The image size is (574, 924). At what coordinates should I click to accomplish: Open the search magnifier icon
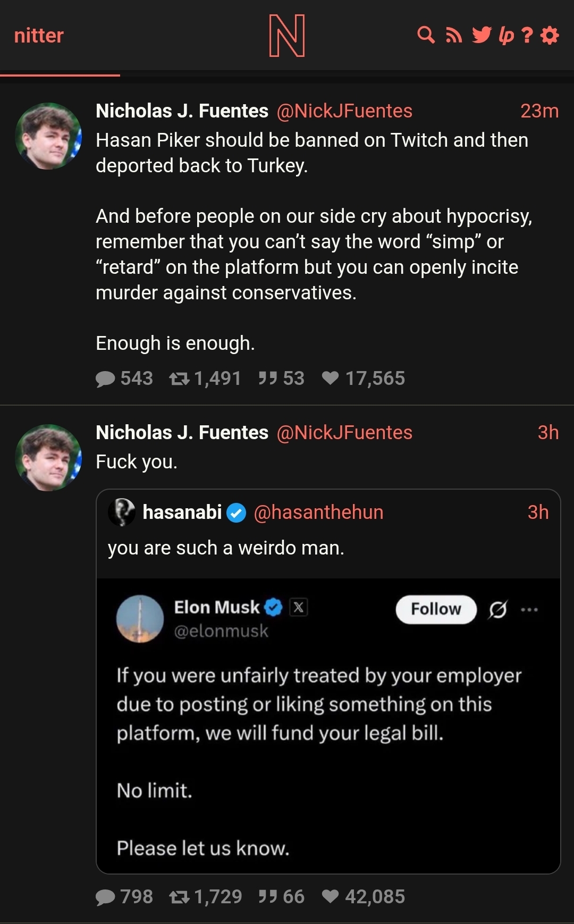426,35
